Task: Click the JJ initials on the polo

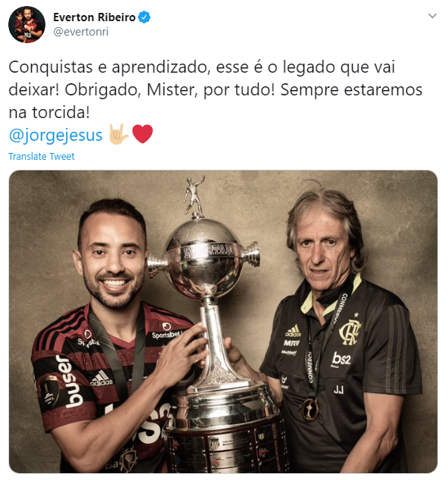Action: [x=338, y=390]
